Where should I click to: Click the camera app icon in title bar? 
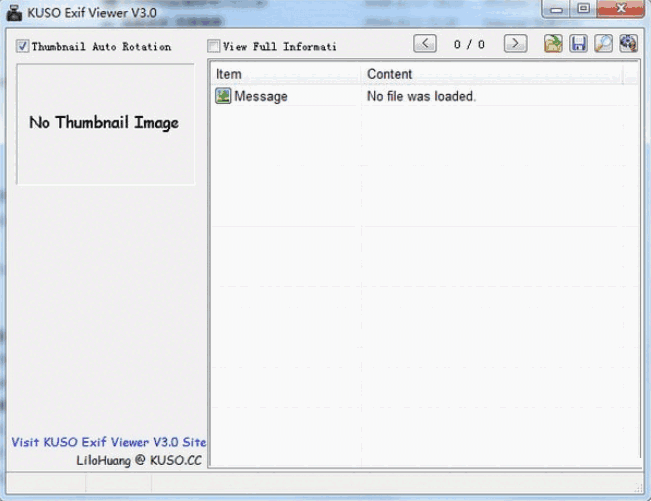pos(15,12)
